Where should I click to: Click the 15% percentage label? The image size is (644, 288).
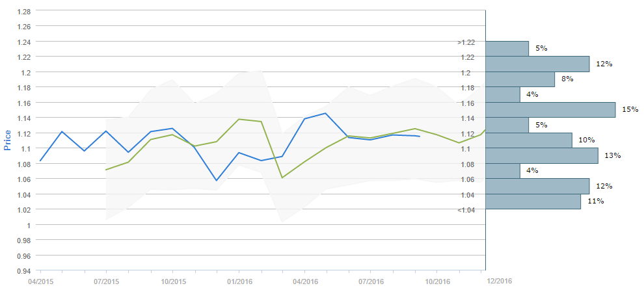coord(630,110)
